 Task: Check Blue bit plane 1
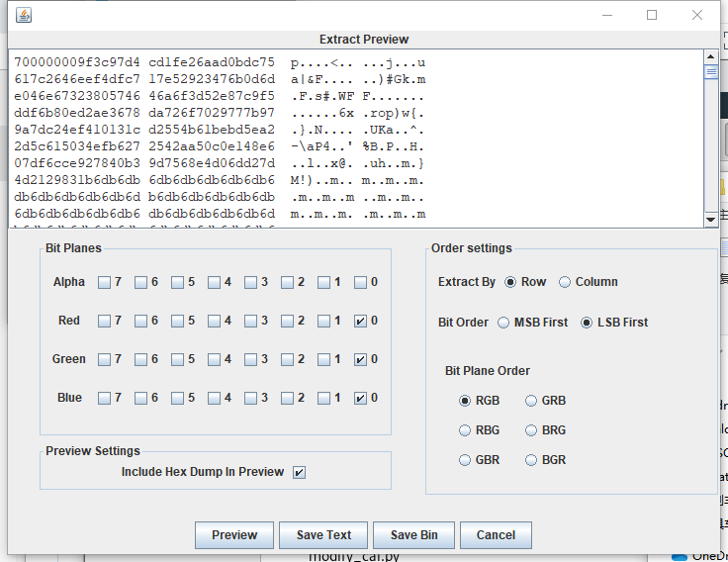coord(323,398)
